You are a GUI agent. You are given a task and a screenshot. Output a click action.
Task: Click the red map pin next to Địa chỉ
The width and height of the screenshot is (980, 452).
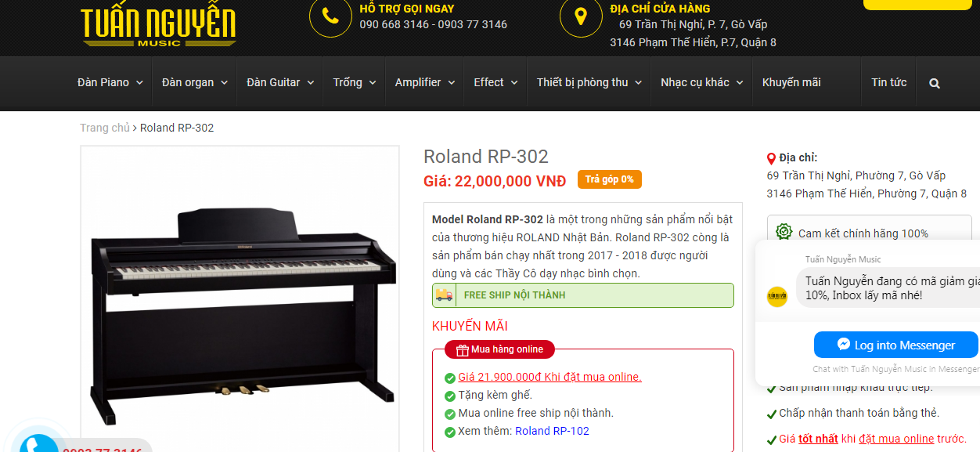(771, 158)
